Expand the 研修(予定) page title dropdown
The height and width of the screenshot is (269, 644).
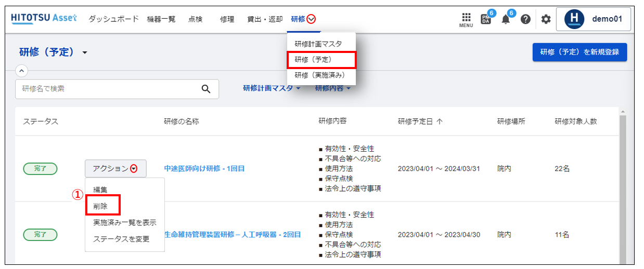(85, 53)
